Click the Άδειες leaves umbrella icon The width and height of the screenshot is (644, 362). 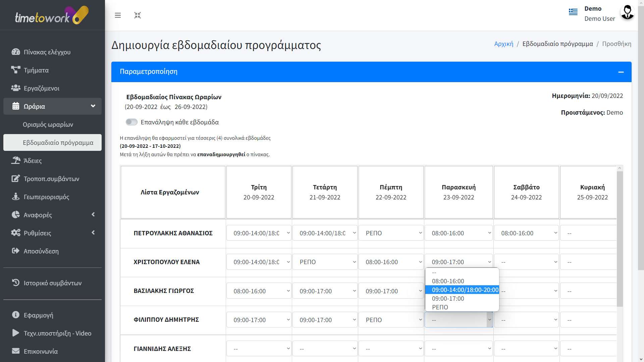click(16, 161)
